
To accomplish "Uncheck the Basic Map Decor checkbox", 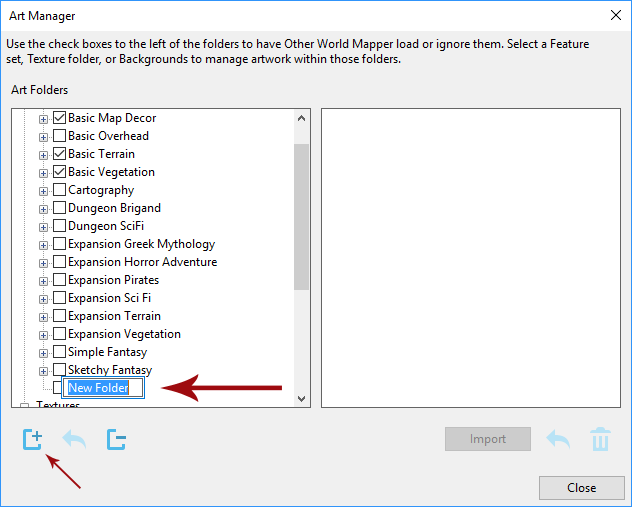I will [59, 118].
